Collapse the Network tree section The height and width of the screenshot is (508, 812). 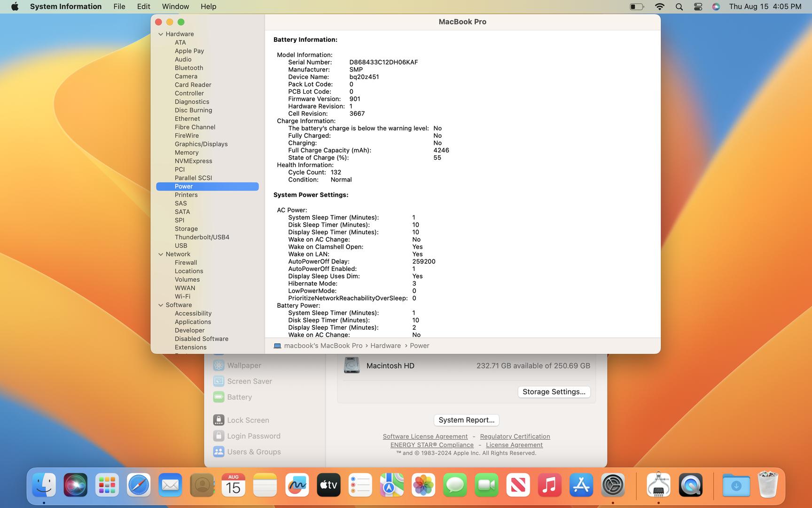coord(161,254)
